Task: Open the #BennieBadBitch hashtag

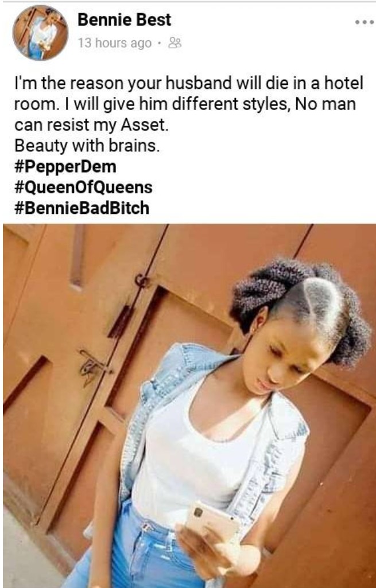Action: 82,208
